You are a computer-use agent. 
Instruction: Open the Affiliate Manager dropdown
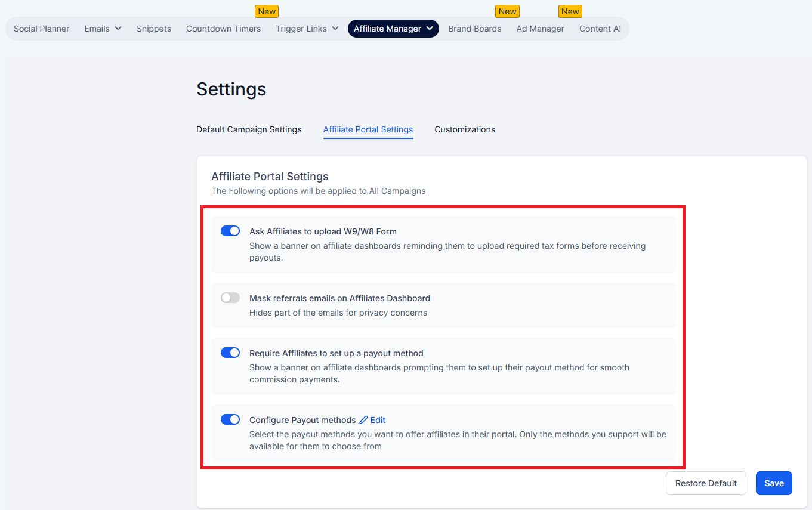[393, 29]
